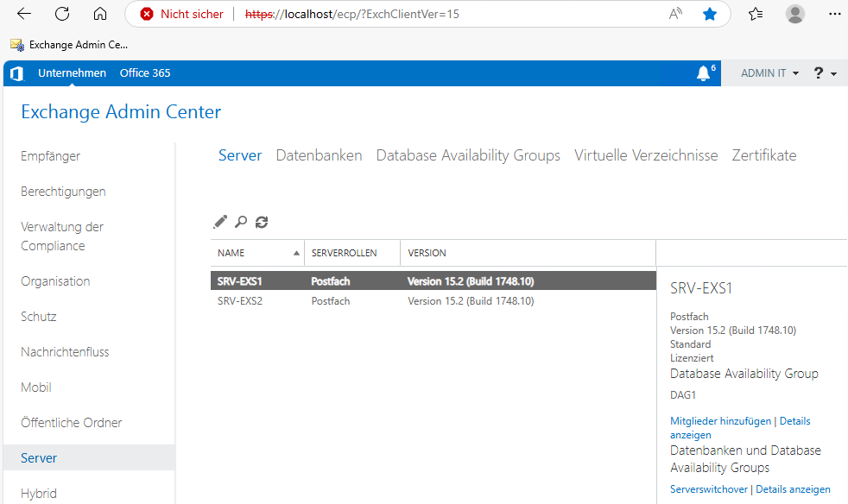Open the Exchange Admin Center bookmark
Viewport: 848px width, 504px height.
tap(69, 45)
